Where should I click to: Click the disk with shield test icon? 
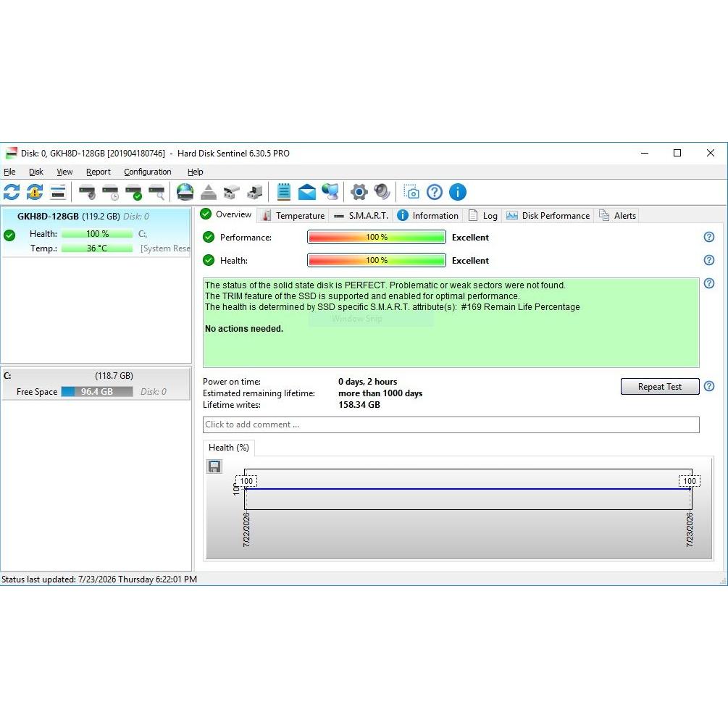pyautogui.click(x=87, y=192)
